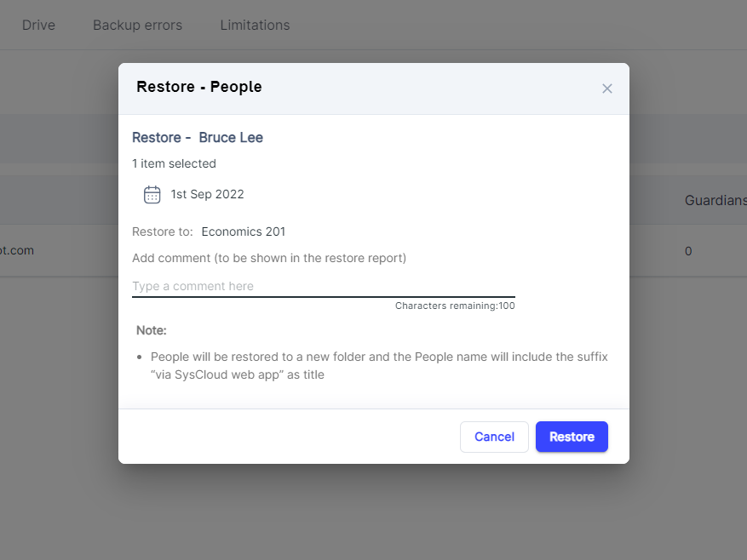Screen dimensions: 747x560
Task: Switch to the Drive tab
Action: (38, 25)
